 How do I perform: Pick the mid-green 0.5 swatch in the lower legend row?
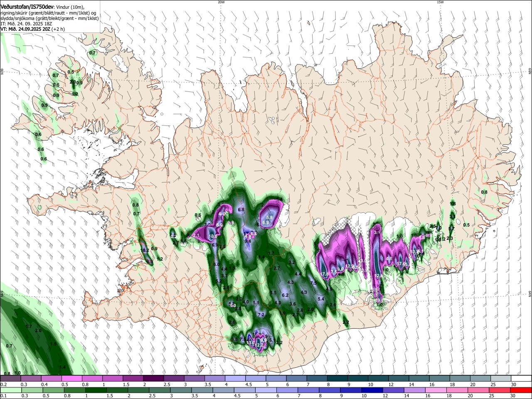(53, 390)
